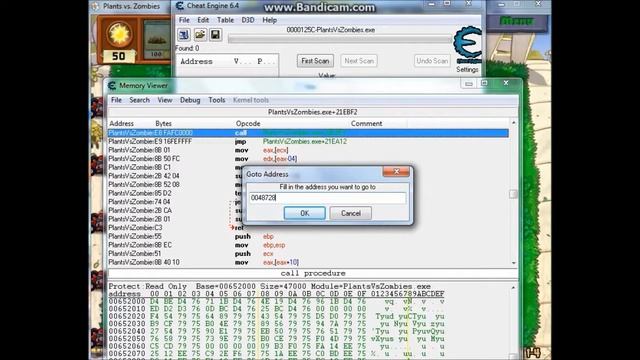Open the Cheat Engine Edit menu
This screenshot has height=360, width=640.
click(203, 20)
